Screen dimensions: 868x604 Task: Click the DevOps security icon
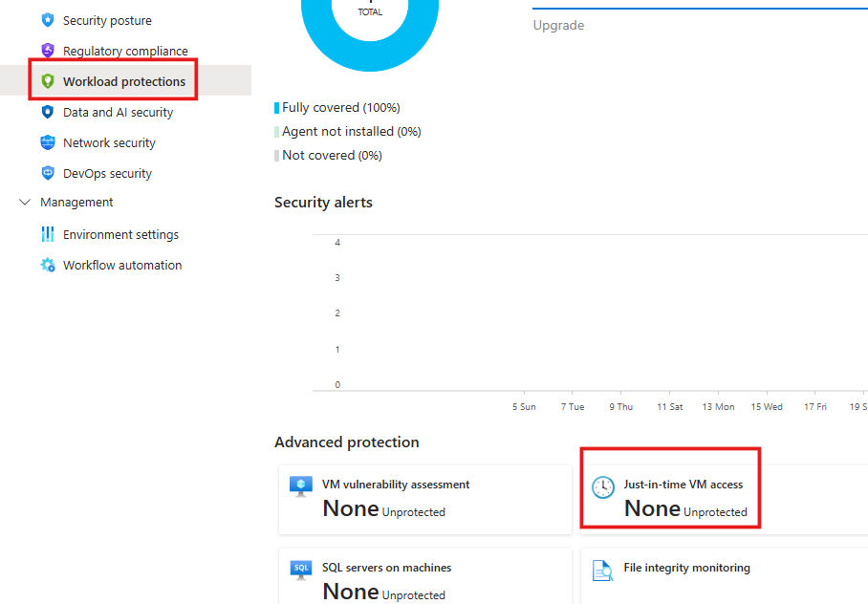coord(48,173)
